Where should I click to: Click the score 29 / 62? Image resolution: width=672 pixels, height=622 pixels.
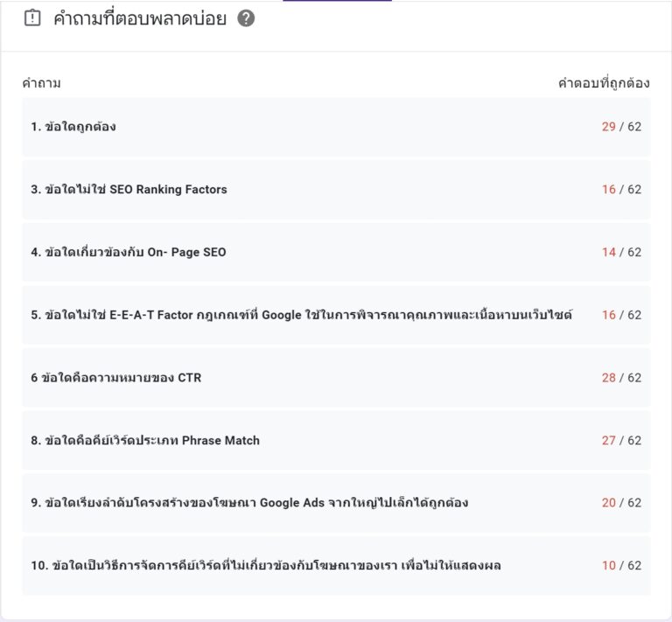click(621, 127)
